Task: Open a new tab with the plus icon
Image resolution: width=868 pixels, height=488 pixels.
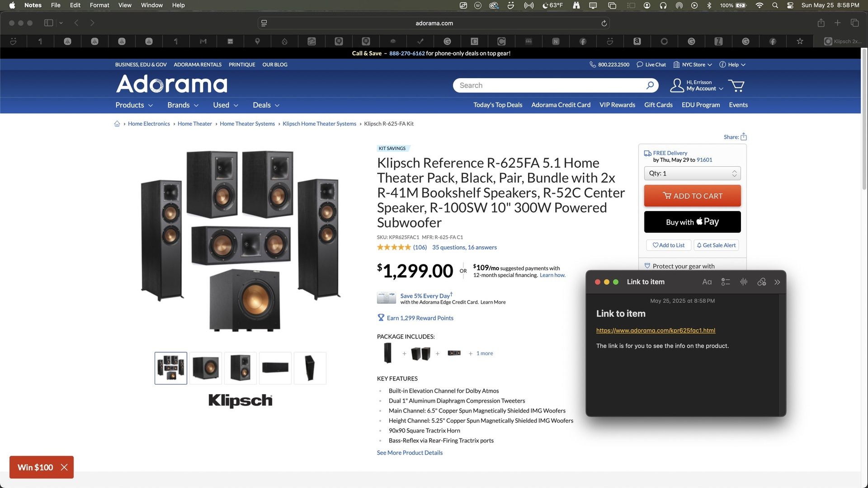Action: click(x=837, y=23)
